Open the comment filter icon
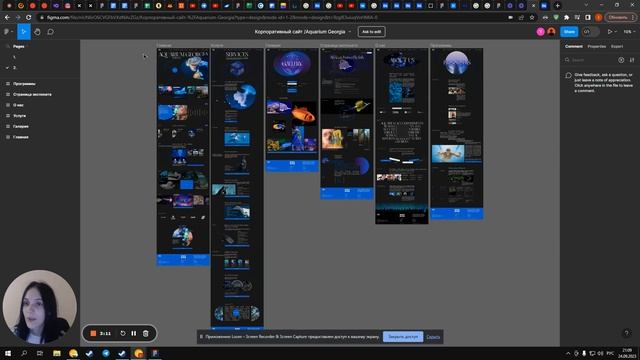The height and width of the screenshot is (360, 640). [621, 60]
